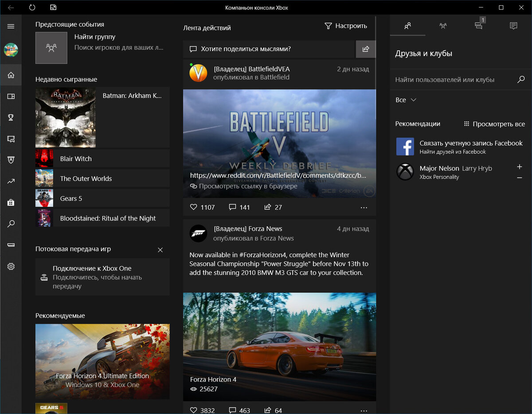Open Major Nelson's profile name
This screenshot has width=532, height=414.
439,168
